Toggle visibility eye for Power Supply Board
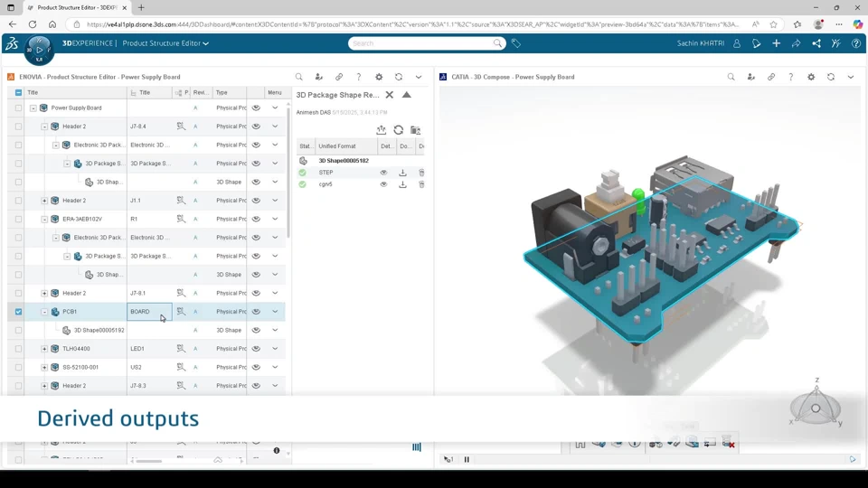Viewport: 868px width, 488px height. tap(256, 108)
